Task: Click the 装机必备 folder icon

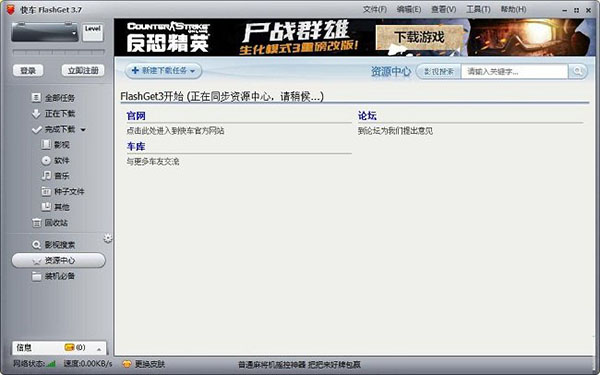Action: [x=36, y=276]
